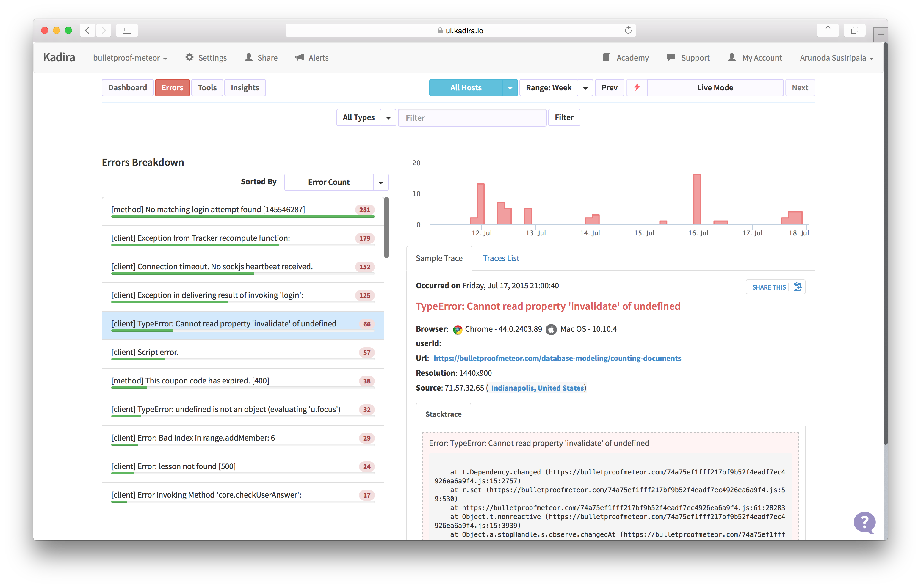
Task: Click the Support chat bubble icon
Action: click(671, 57)
